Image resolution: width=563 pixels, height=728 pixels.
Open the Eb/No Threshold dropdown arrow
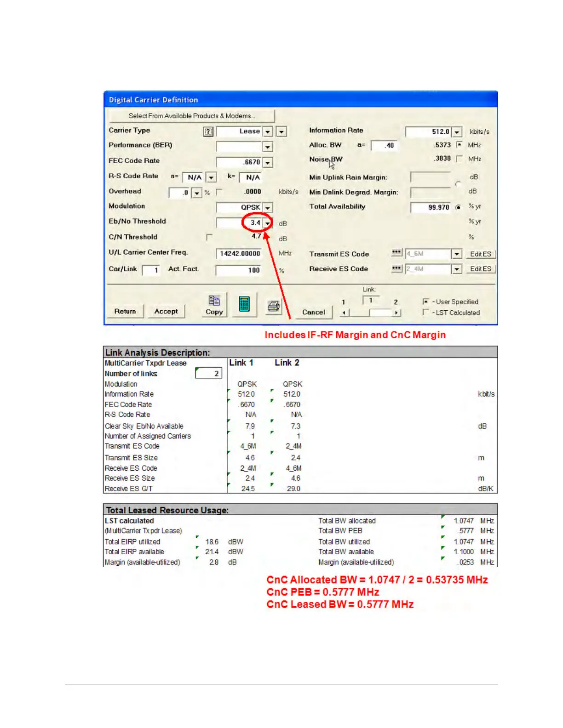pos(268,223)
